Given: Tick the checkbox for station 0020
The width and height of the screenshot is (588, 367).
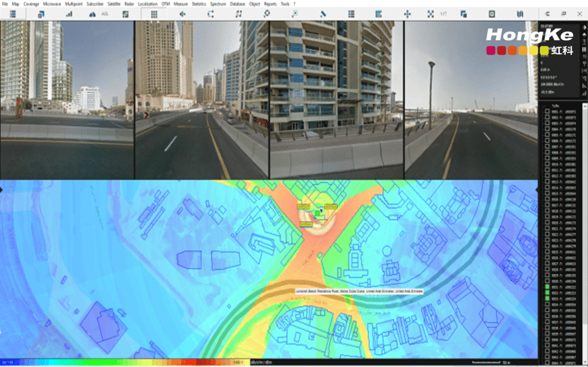Looking at the screenshot, I should coord(547,223).
